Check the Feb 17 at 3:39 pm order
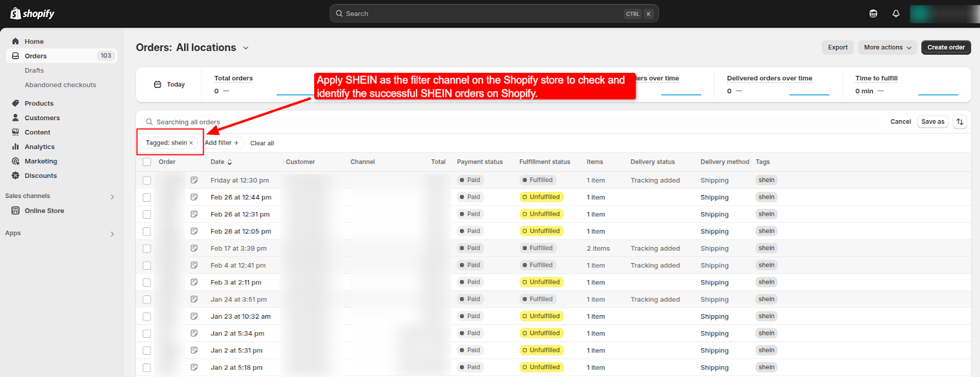980x377 pixels. click(x=147, y=248)
